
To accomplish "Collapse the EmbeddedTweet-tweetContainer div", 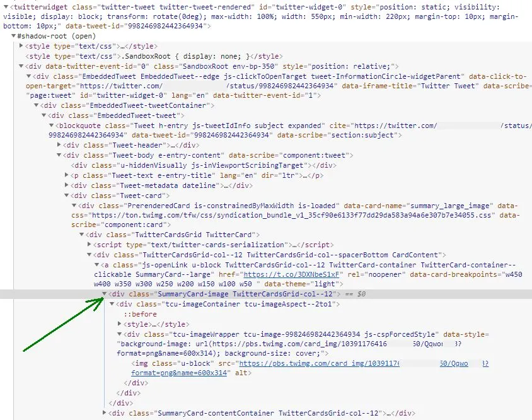I will click(x=37, y=105).
